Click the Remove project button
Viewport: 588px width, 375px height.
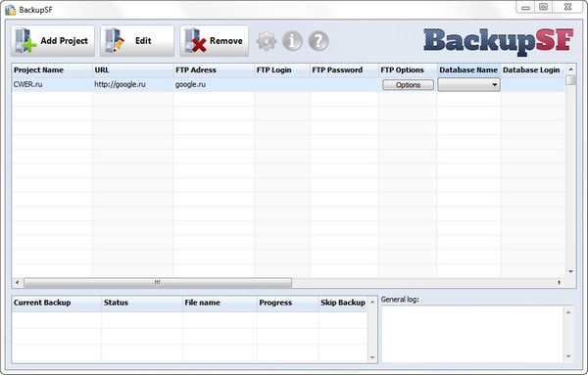(x=214, y=41)
